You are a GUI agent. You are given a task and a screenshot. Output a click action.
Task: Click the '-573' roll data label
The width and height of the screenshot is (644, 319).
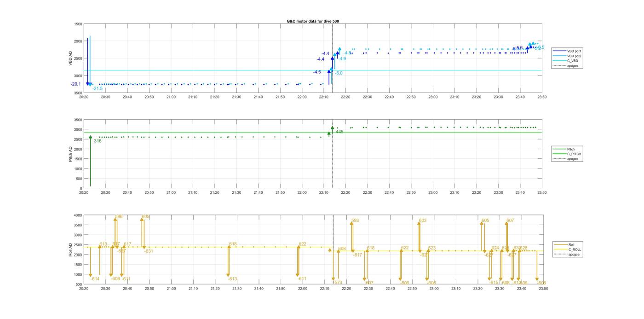tap(337, 283)
